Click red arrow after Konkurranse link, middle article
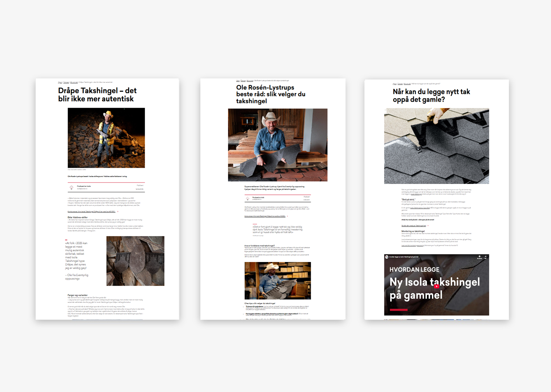The width and height of the screenshot is (551, 392). point(287,216)
